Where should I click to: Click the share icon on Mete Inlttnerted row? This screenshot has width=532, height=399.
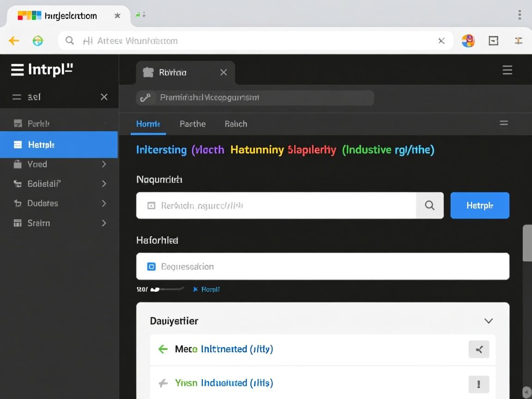coord(478,350)
